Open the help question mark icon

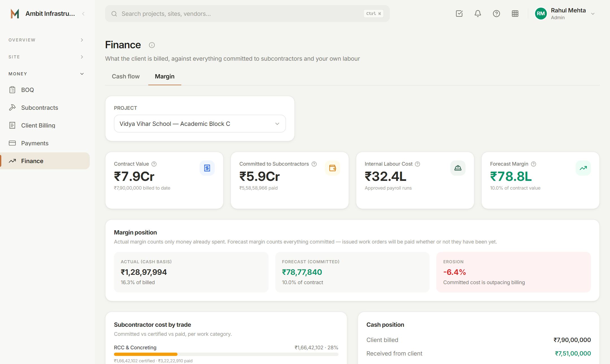(x=496, y=14)
